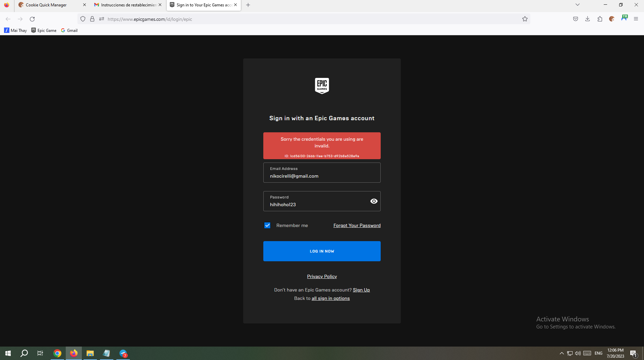The image size is (644, 360).
Task: Open site permissions icon in address bar
Action: pos(102,19)
